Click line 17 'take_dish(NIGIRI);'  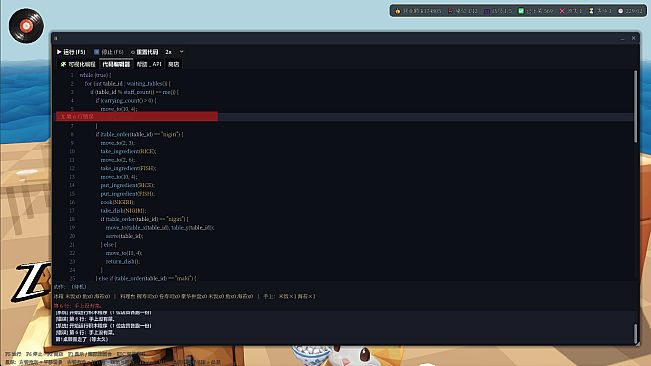pos(123,211)
